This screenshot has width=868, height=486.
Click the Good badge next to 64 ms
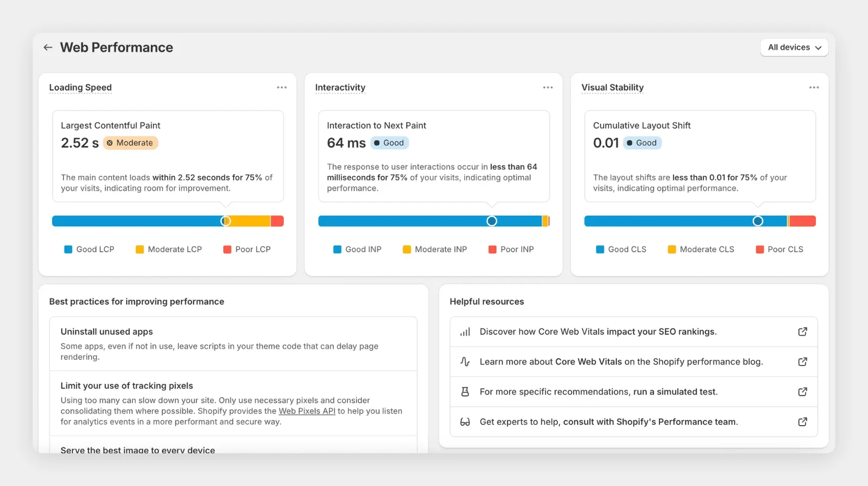(x=390, y=143)
